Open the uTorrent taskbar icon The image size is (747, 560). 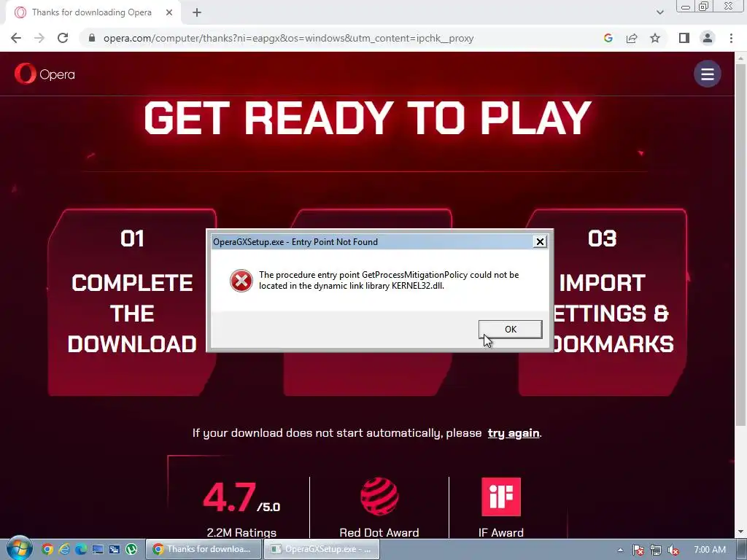click(131, 549)
